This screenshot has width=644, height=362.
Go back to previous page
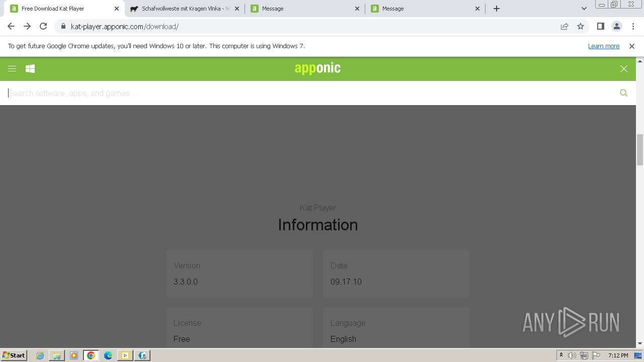11,27
